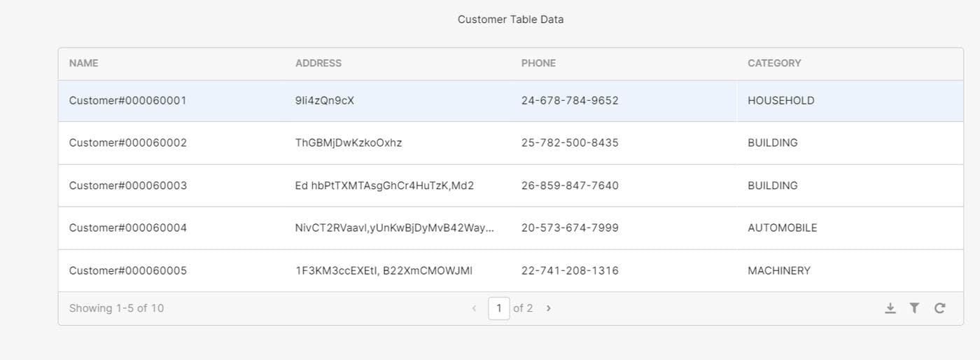Select the Customer#000060004 name cell
The height and width of the screenshot is (360, 980).
pos(127,228)
